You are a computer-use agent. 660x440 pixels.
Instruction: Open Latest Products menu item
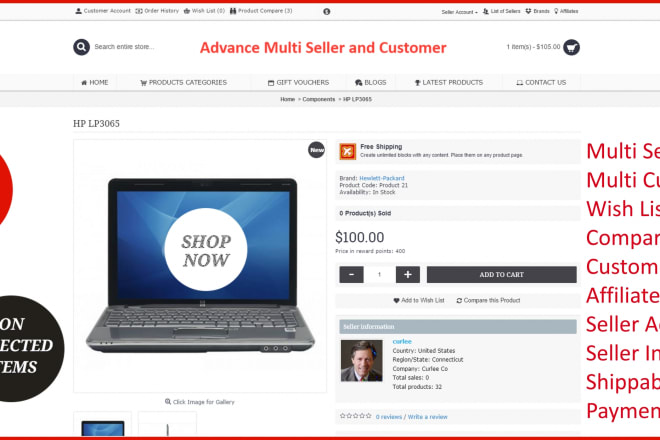[449, 83]
